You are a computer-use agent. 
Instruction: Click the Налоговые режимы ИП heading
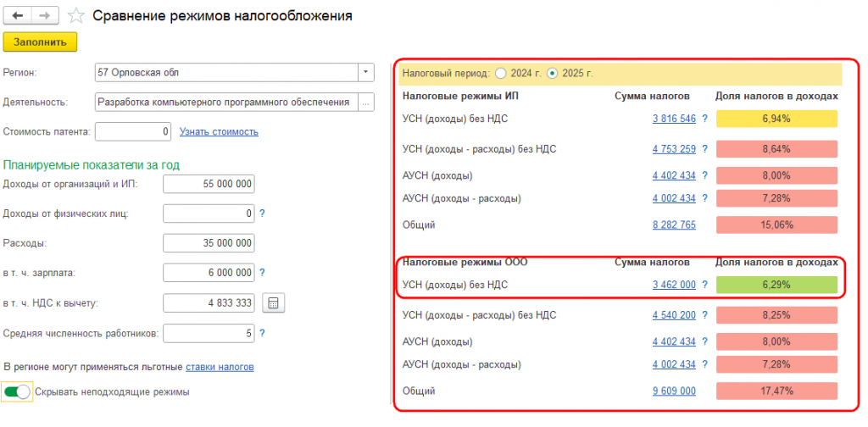(x=460, y=96)
